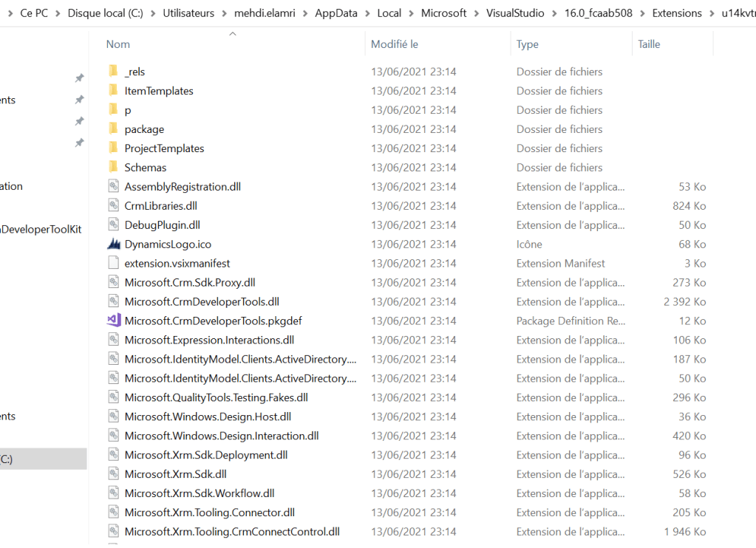This screenshot has width=756, height=548.
Task: Expand breadcrumb chevron after Extensions
Action: pyautogui.click(x=712, y=13)
